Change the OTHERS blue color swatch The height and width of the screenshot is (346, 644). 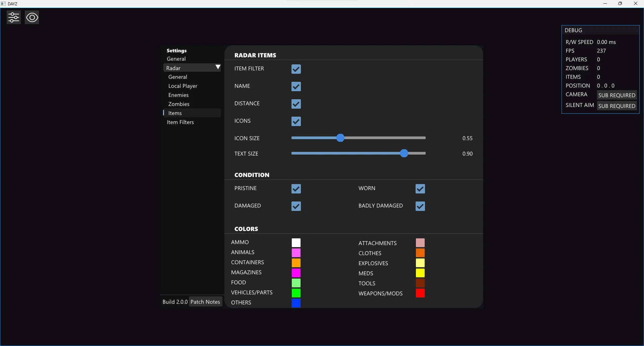click(x=296, y=303)
